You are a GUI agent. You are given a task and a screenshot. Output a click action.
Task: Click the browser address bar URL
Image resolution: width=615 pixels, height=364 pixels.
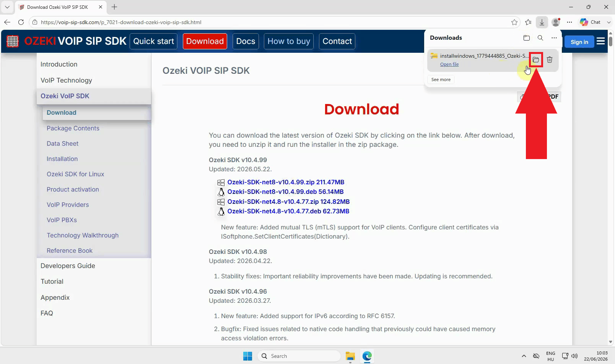[x=121, y=22]
